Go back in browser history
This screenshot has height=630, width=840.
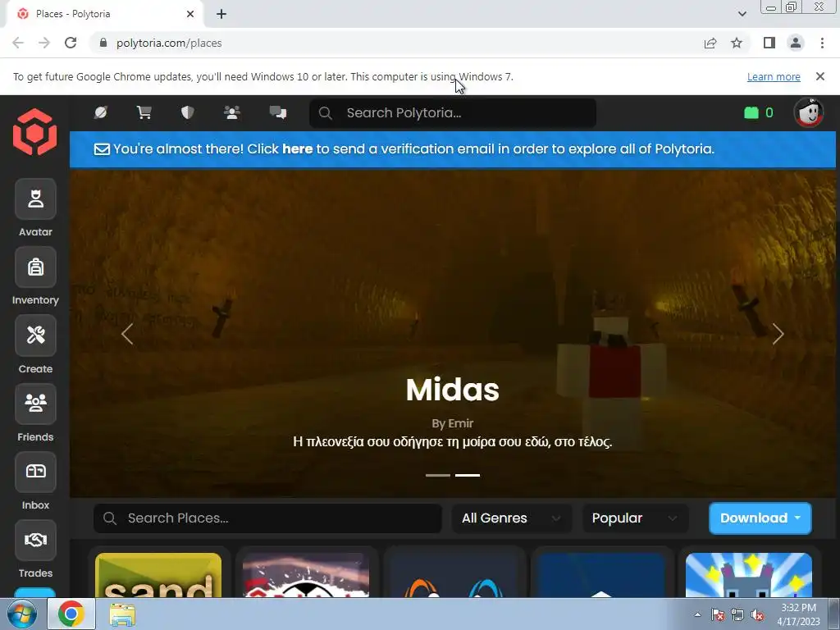(x=18, y=43)
